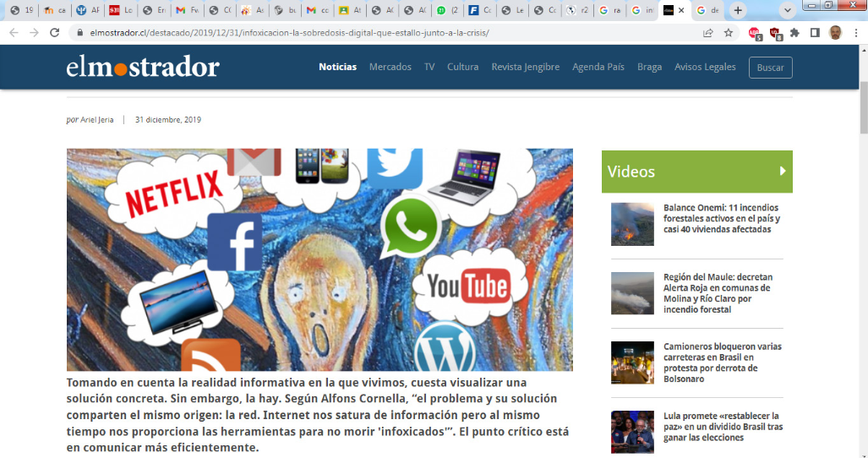Screen dimensions: 868x458
Task: Click the page vertical scrollbar thumb
Action: coord(864,107)
